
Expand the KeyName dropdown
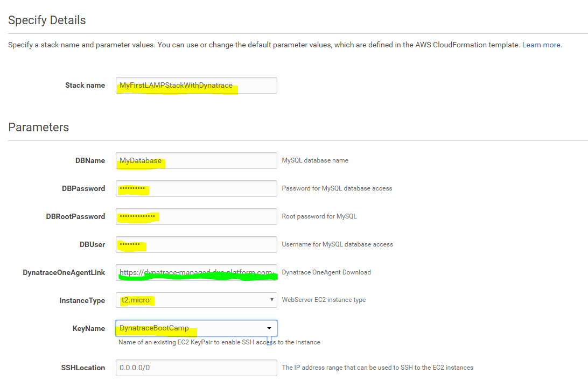coord(197,328)
